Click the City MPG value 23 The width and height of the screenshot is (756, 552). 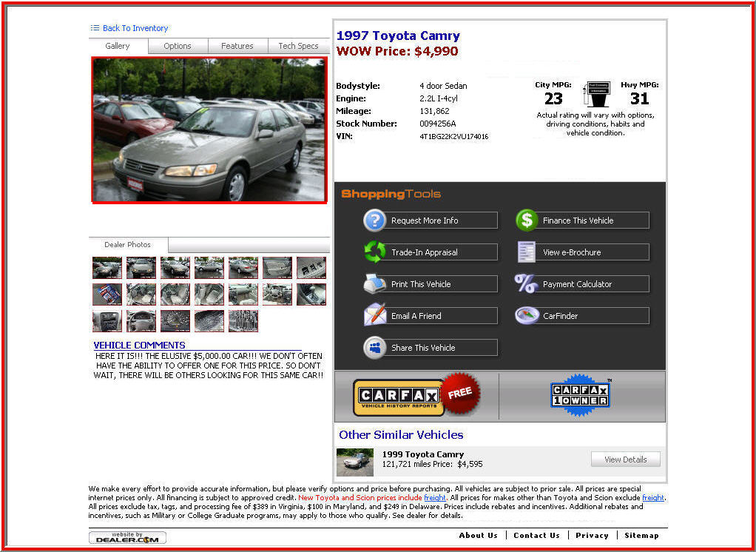coord(553,98)
